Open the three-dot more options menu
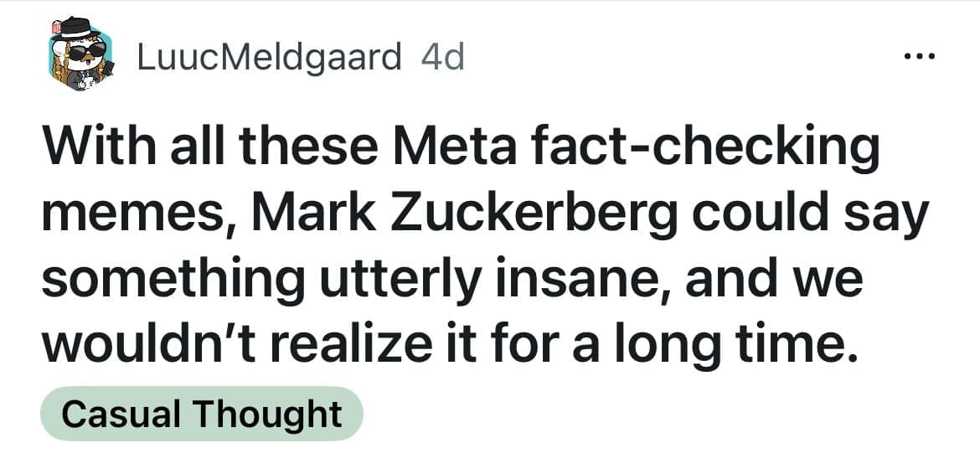The width and height of the screenshot is (980, 453). pos(921,59)
